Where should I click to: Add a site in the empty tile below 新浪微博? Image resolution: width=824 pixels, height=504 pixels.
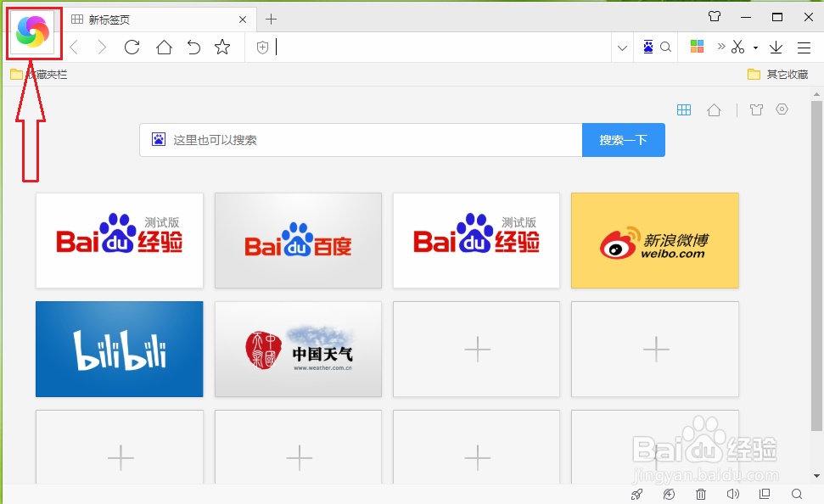tap(655, 349)
